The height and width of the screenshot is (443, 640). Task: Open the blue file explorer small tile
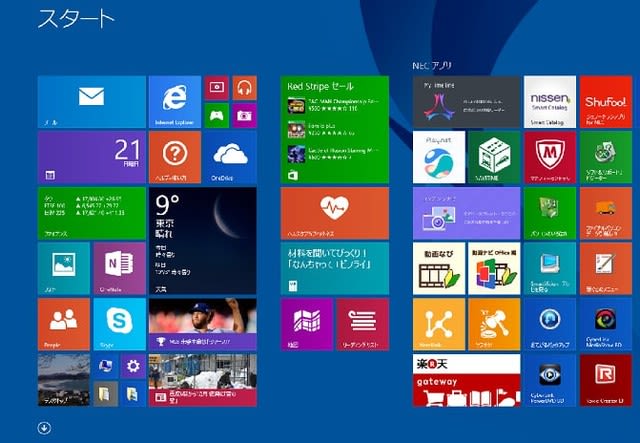click(x=133, y=394)
